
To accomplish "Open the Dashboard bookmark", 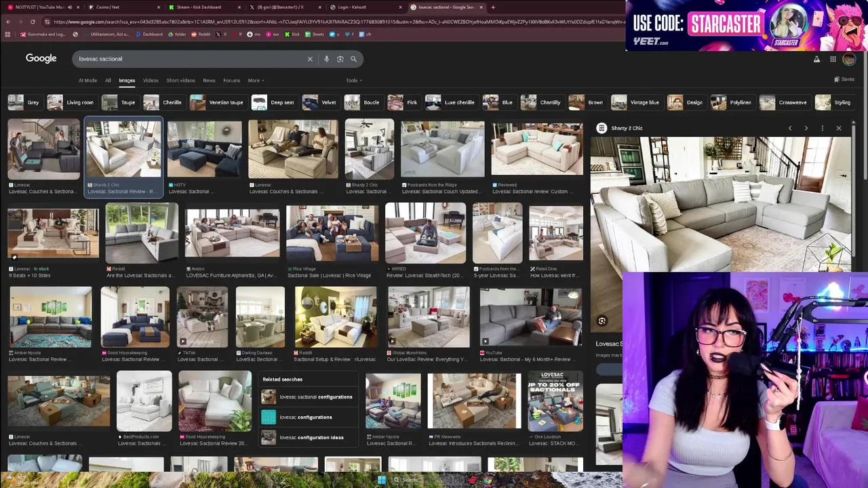I will 149,34.
